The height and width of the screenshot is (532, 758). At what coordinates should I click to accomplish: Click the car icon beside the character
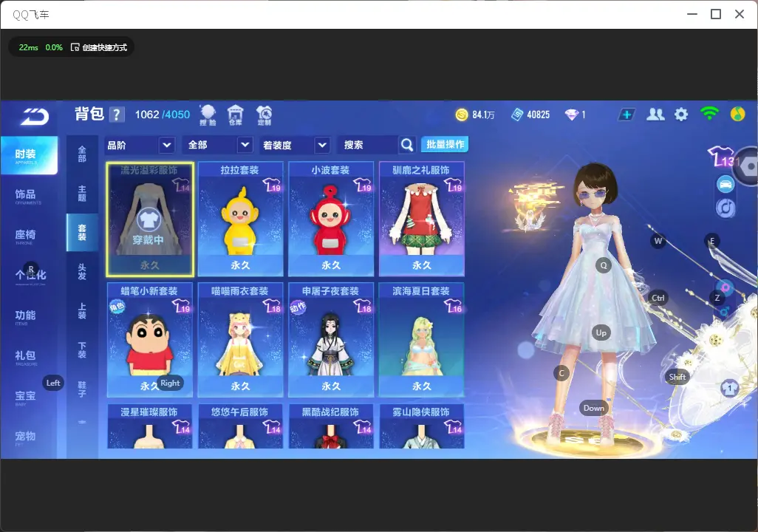coord(725,184)
